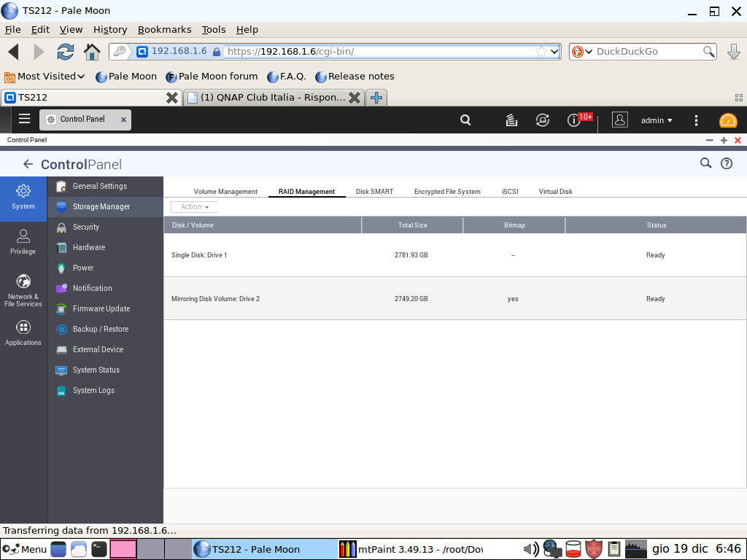This screenshot has width=747, height=560.
Task: Expand the Most Visited bookmarks folder
Action: point(45,77)
